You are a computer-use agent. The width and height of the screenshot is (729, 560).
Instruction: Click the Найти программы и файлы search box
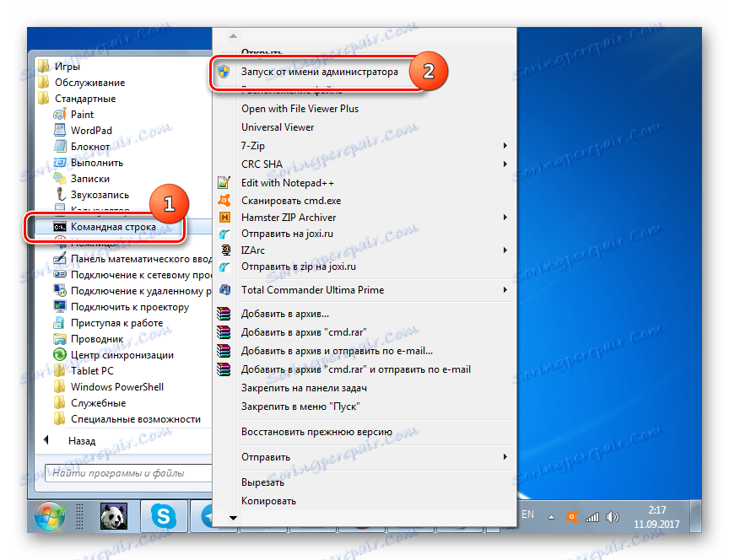(x=129, y=473)
